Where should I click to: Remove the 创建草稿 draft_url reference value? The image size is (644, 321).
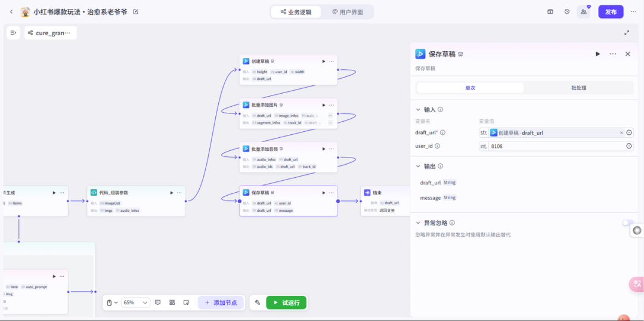[x=621, y=133]
